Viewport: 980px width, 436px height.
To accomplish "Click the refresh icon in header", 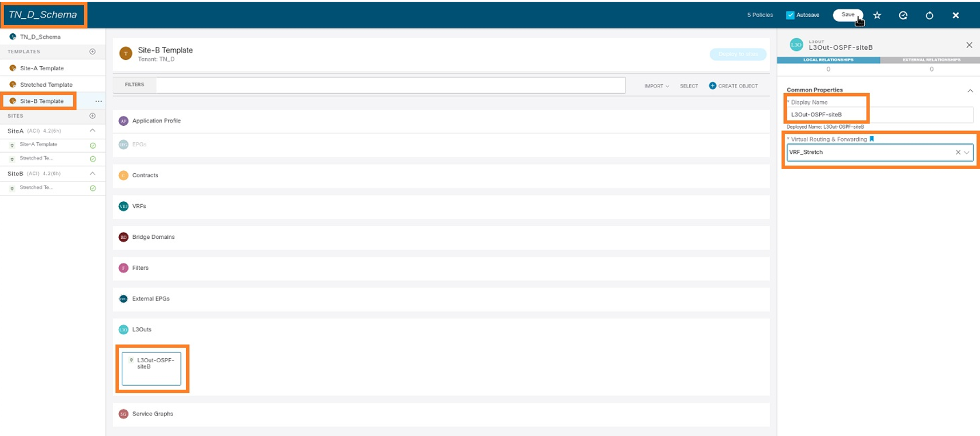I will coord(929,15).
